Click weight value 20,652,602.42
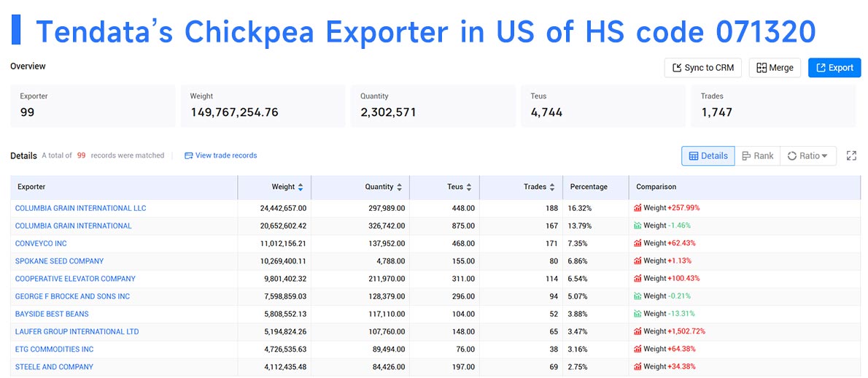 pyautogui.click(x=283, y=225)
